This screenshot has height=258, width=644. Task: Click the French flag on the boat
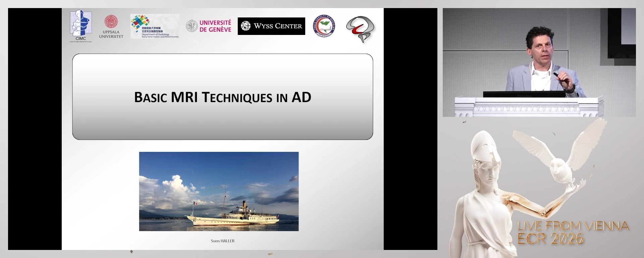[195, 203]
